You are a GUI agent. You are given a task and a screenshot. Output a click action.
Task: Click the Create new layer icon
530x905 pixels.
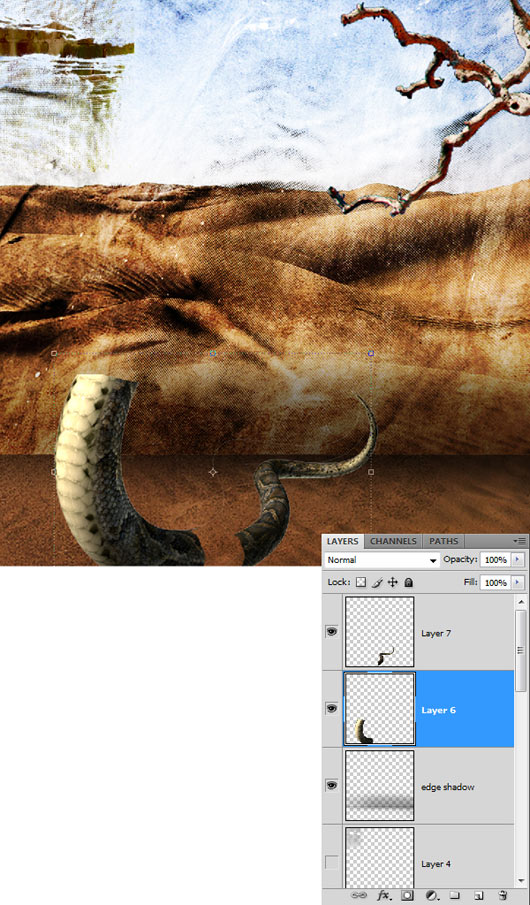[x=477, y=896]
